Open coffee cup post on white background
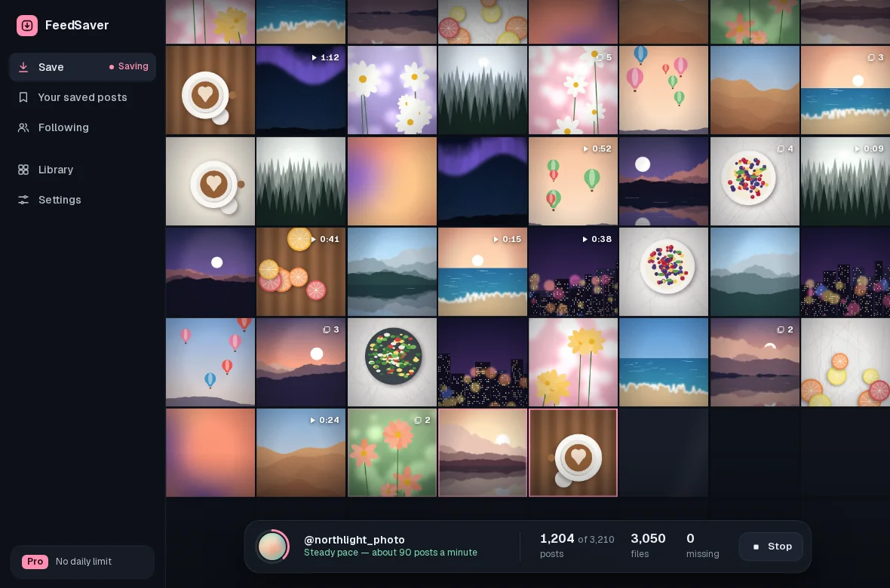The image size is (890, 588). (x=210, y=181)
